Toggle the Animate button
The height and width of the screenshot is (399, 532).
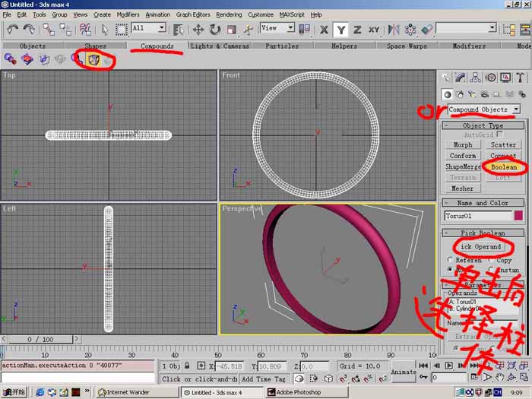tap(404, 372)
